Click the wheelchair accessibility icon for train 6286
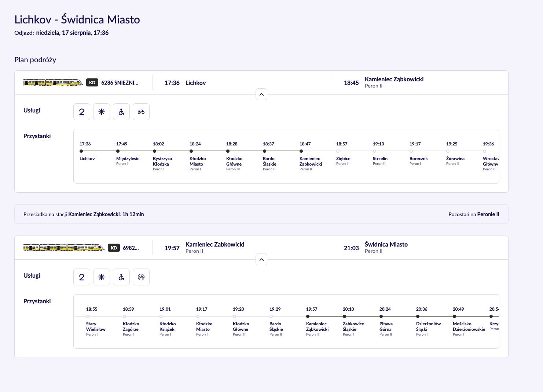 pos(121,112)
